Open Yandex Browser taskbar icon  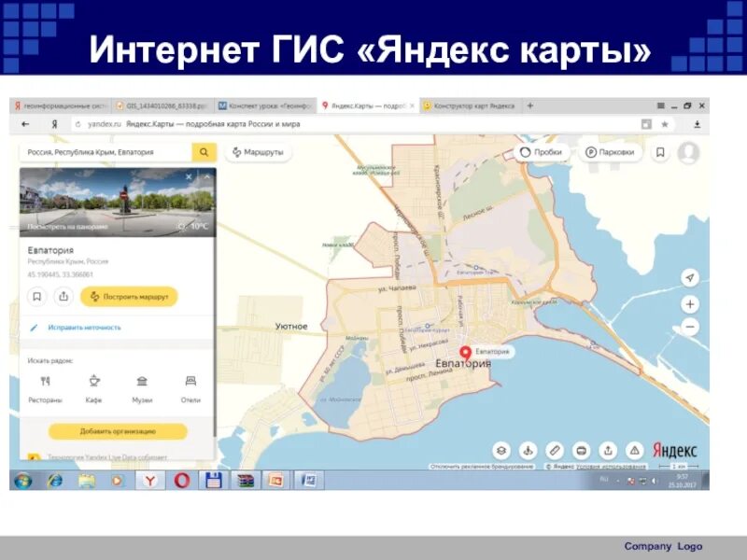(x=150, y=481)
